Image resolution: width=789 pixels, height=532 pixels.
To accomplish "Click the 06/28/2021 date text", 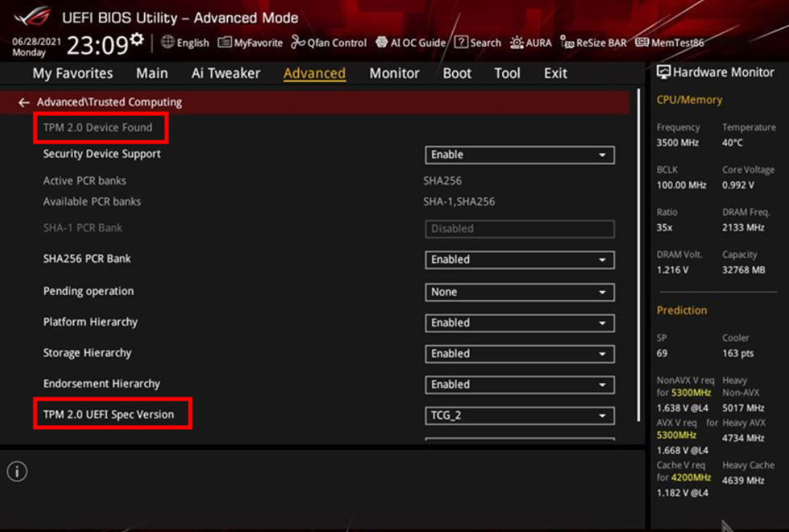I will coord(37,41).
